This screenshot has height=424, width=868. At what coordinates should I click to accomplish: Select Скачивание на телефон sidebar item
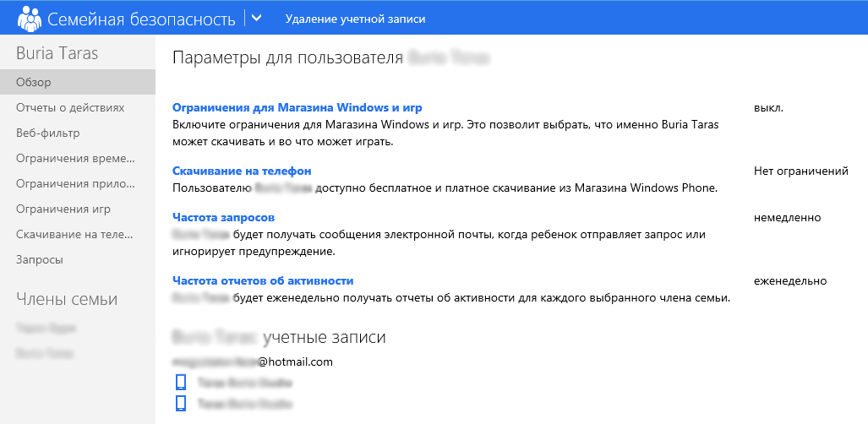coord(78,235)
